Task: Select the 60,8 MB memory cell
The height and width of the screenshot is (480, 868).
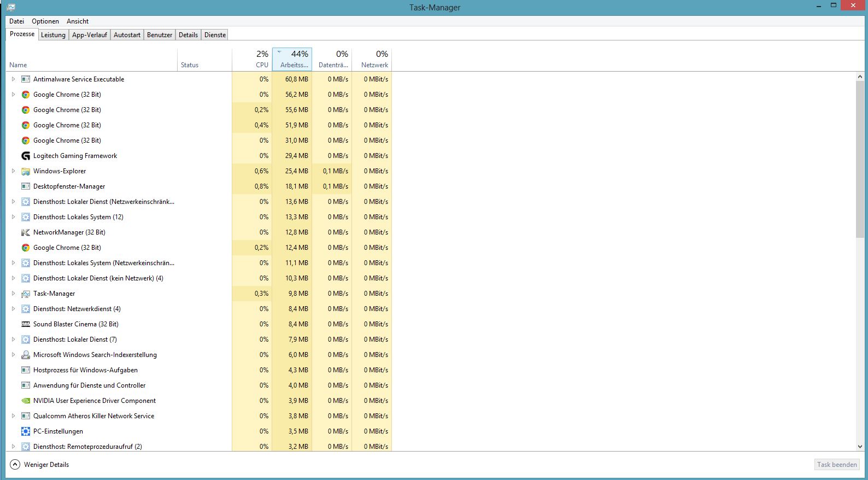Action: tap(292, 79)
